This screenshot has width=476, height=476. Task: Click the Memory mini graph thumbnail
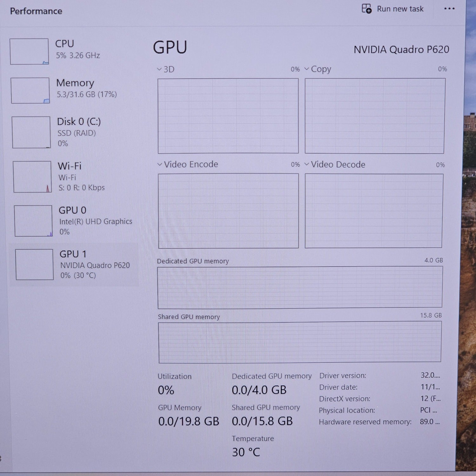click(30, 90)
